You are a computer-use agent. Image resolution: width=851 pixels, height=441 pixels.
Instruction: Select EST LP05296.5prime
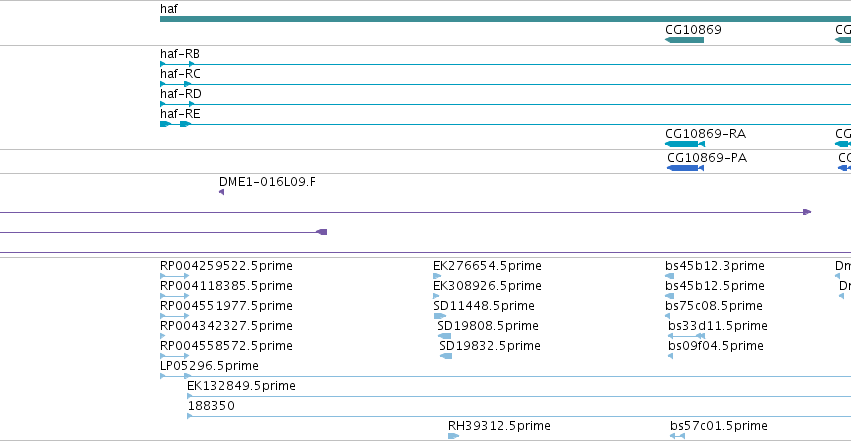click(x=209, y=366)
